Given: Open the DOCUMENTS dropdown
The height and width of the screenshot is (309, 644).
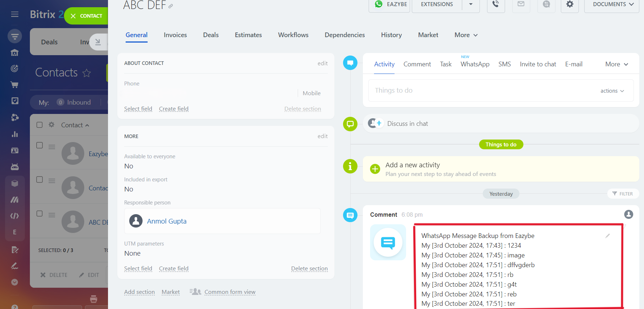Looking at the screenshot, I should [612, 4].
